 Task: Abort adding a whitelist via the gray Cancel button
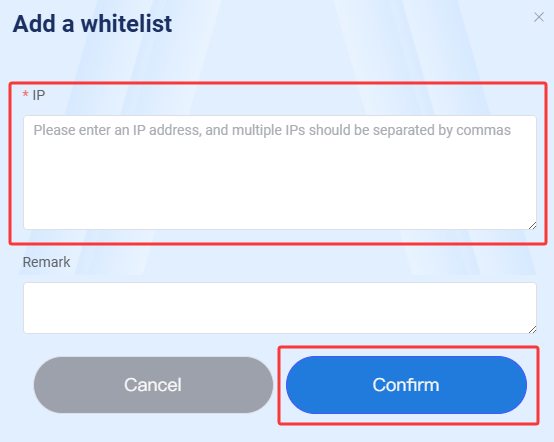tap(153, 385)
